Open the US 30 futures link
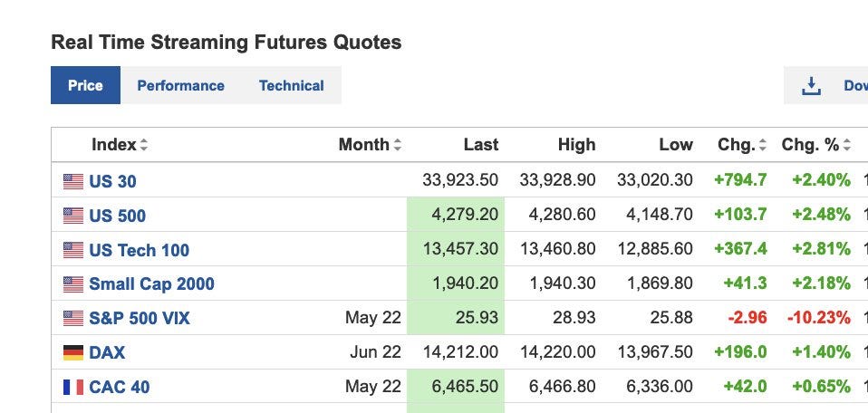The height and width of the screenshot is (413, 868). (112, 181)
